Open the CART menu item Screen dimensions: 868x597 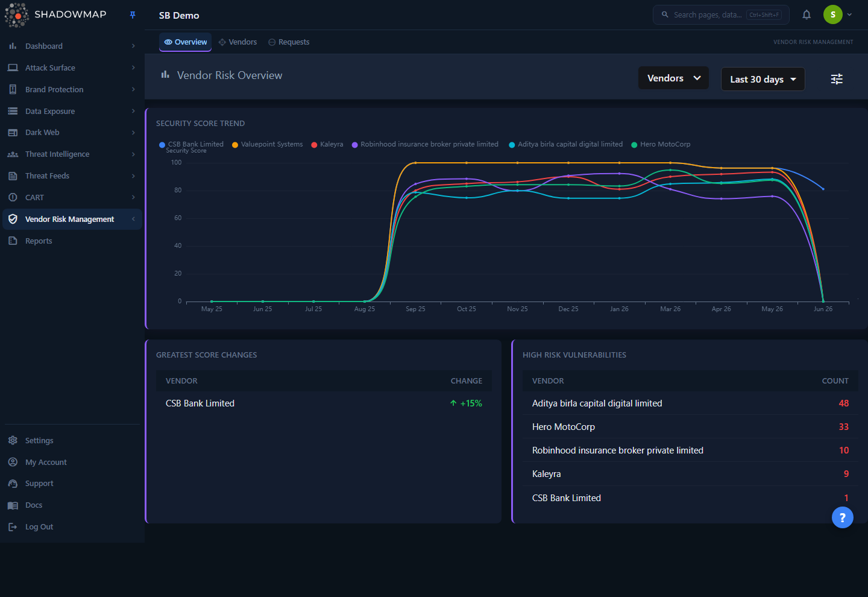pyautogui.click(x=72, y=197)
